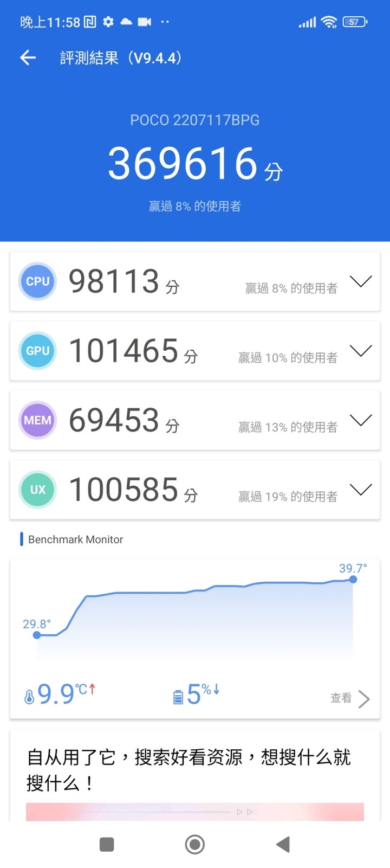Click the settings gear status icon
Viewport: 390px width, 868px height.
coord(108,22)
